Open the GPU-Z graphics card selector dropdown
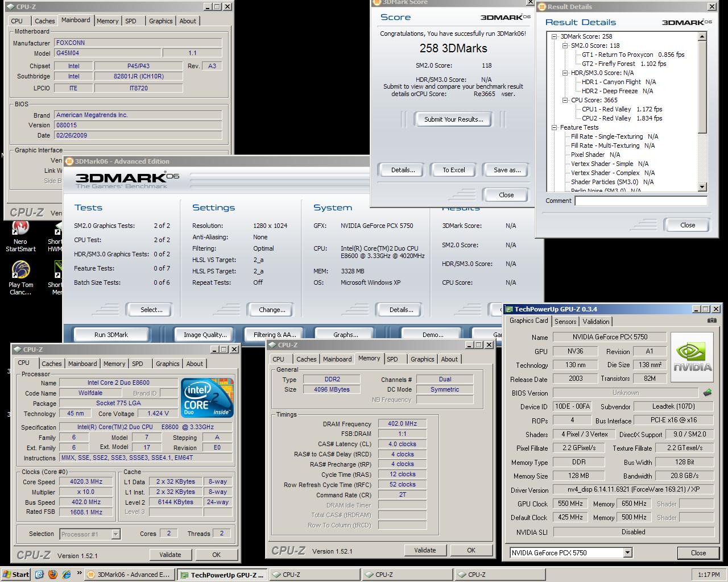The image size is (728, 582). (x=627, y=552)
